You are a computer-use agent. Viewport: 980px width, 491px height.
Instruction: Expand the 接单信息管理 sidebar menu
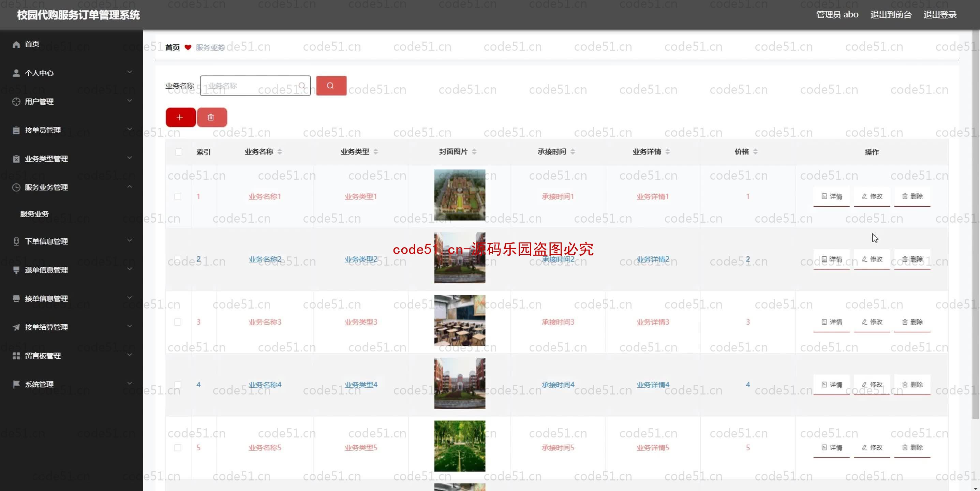coord(71,298)
